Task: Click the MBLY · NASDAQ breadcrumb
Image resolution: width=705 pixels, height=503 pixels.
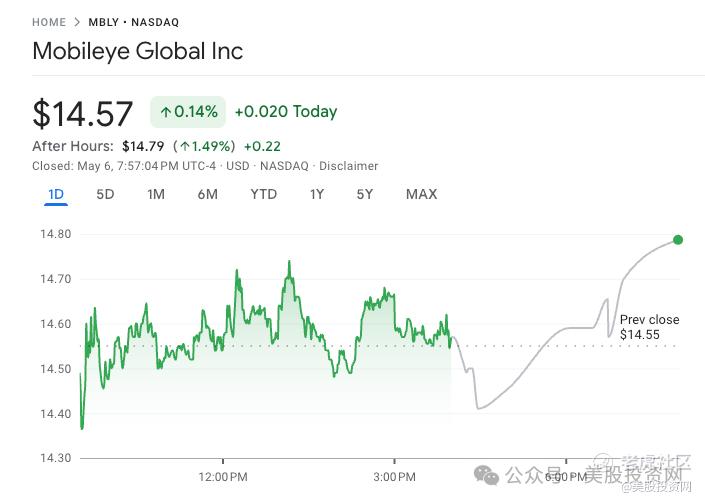Action: 134,22
